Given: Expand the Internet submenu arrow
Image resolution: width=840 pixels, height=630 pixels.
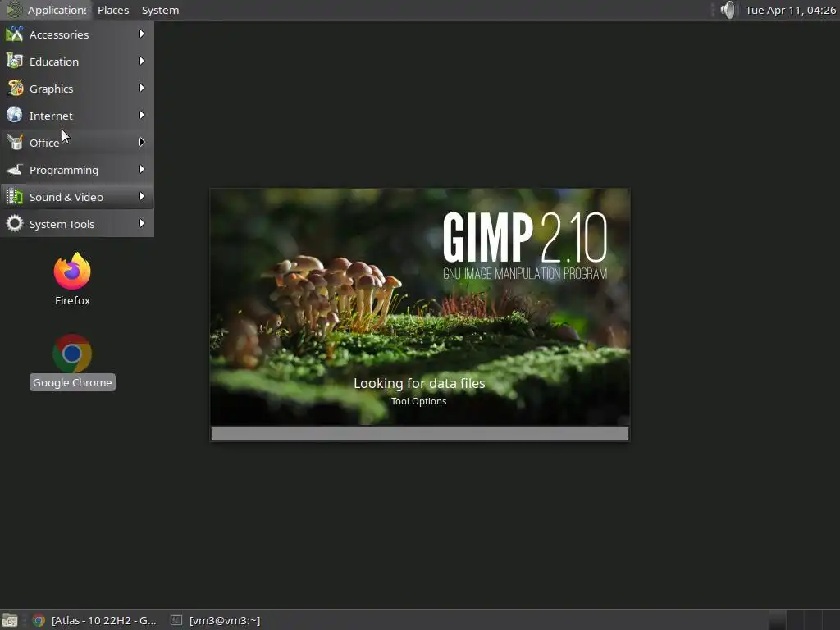Looking at the screenshot, I should pos(142,115).
